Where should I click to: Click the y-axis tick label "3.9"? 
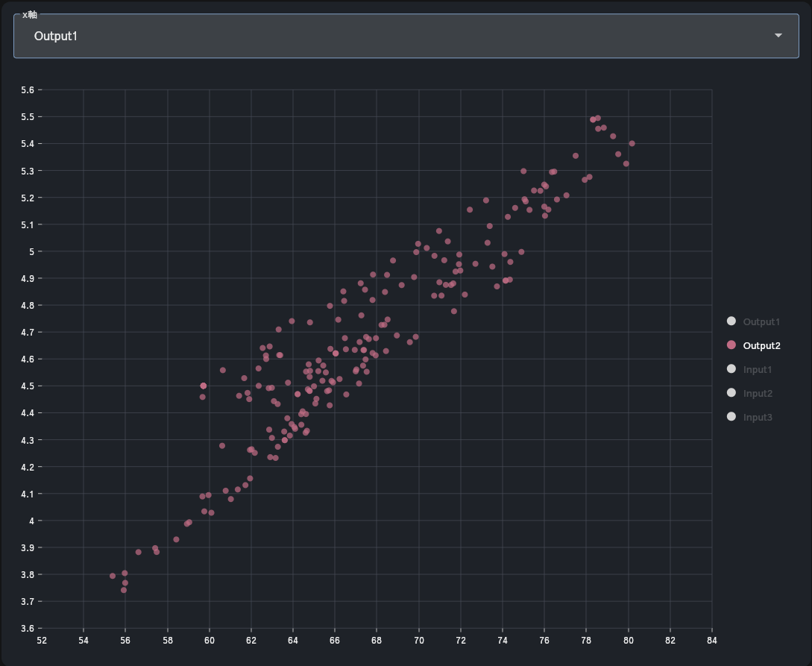coord(28,548)
